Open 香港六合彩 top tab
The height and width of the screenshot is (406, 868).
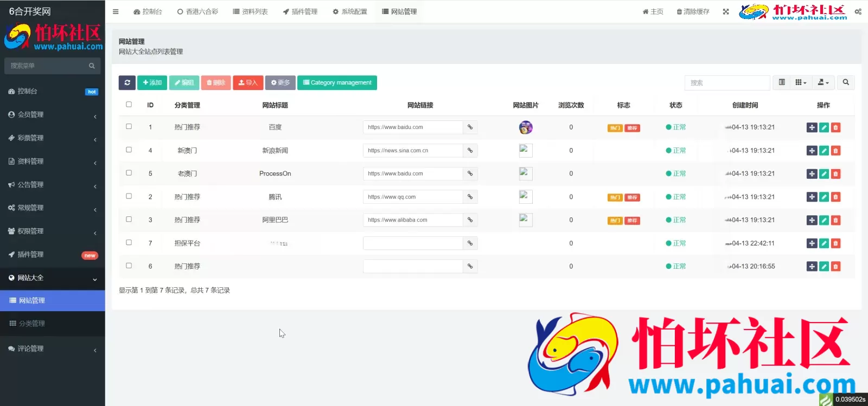coord(197,11)
